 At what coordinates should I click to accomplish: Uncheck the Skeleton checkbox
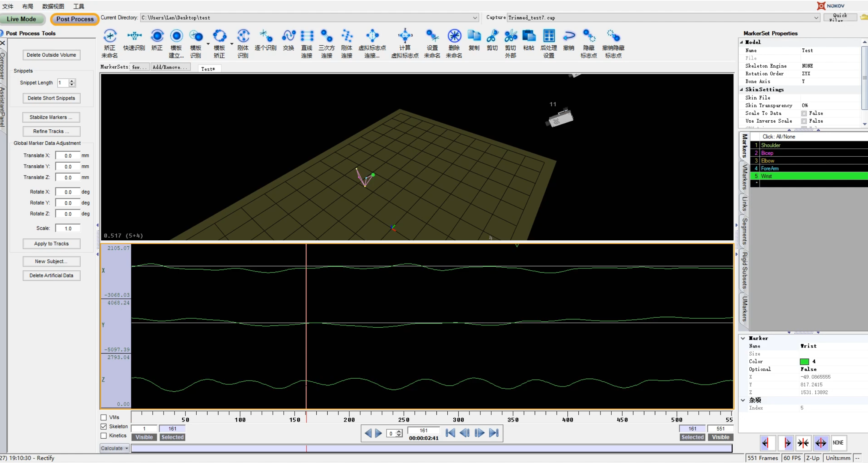(x=104, y=426)
